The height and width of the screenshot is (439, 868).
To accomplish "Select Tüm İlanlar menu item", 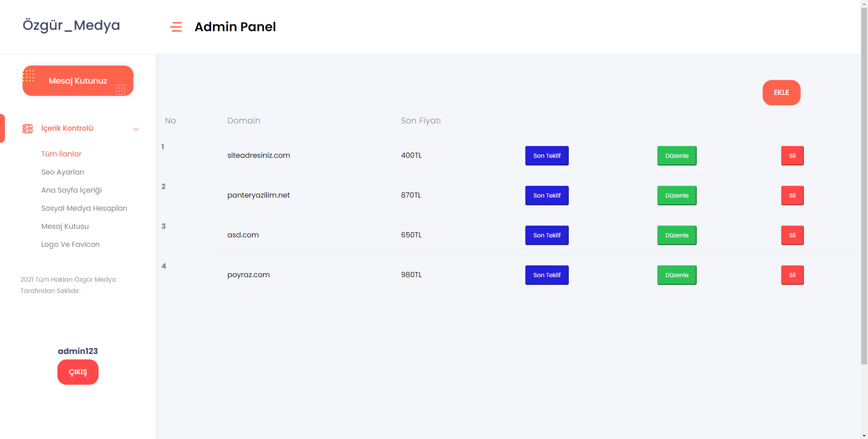I will click(x=61, y=154).
